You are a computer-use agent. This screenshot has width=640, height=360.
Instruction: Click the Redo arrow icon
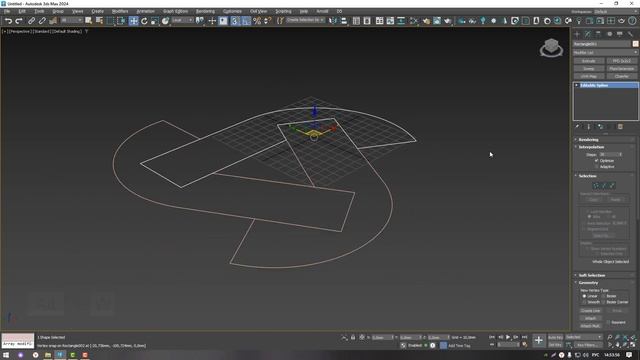pyautogui.click(x=19, y=21)
